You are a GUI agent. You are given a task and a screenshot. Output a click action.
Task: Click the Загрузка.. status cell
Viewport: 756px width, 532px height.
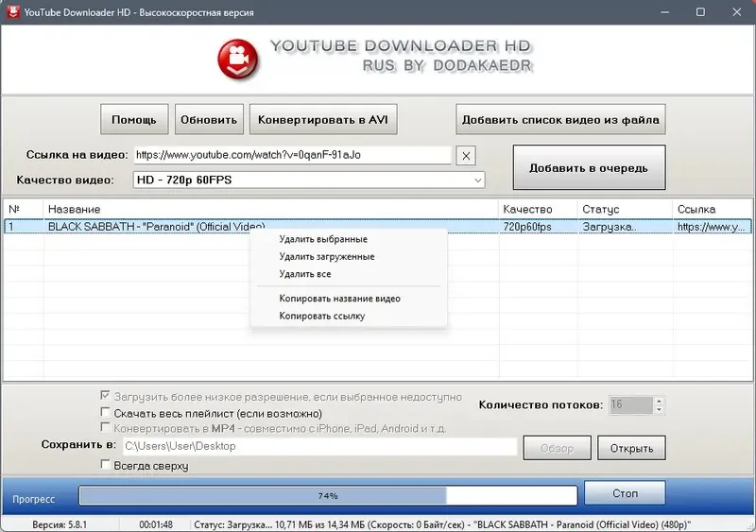pyautogui.click(x=609, y=227)
